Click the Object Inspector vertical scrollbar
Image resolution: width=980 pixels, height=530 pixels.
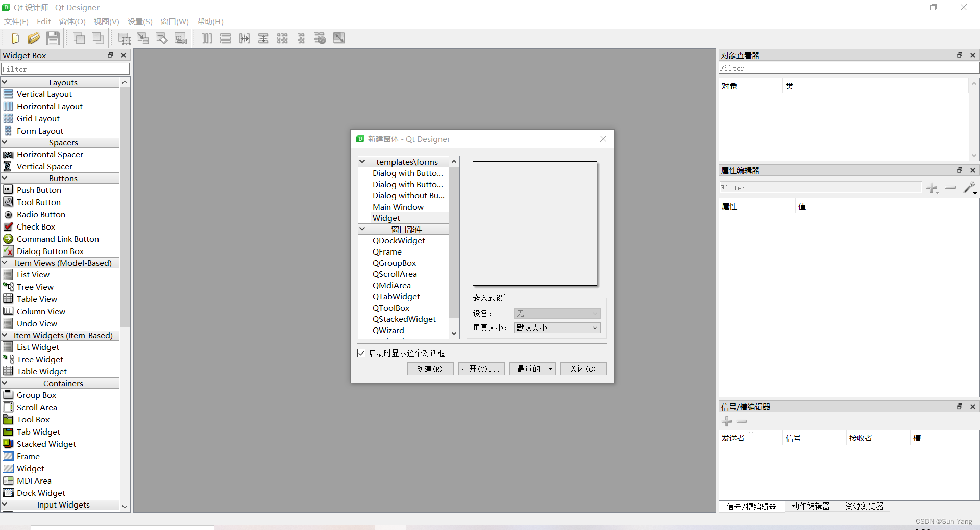click(974, 119)
